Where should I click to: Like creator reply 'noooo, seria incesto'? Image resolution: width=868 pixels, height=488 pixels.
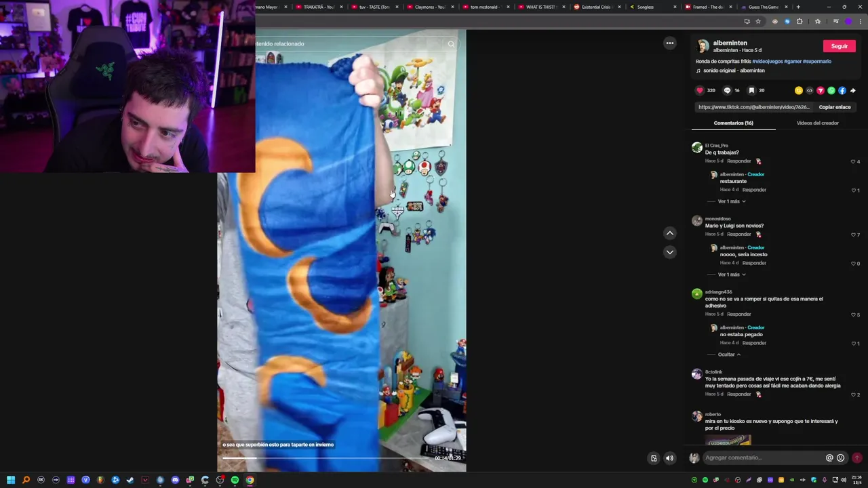(854, 264)
